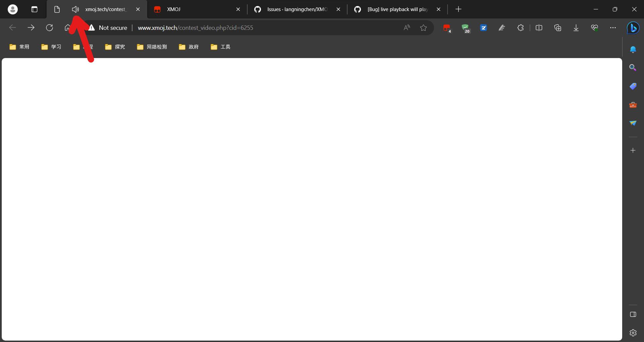View the Not secure site warning
This screenshot has width=644, height=342.
108,28
